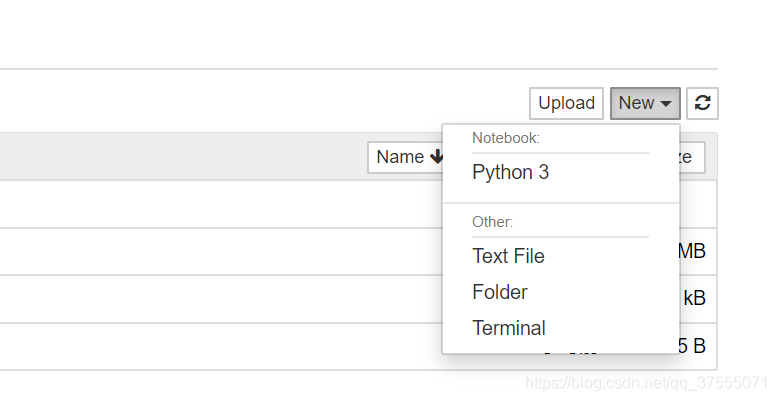Image resolution: width=776 pixels, height=401 pixels.
Task: Open the New dropdown menu
Action: point(645,103)
